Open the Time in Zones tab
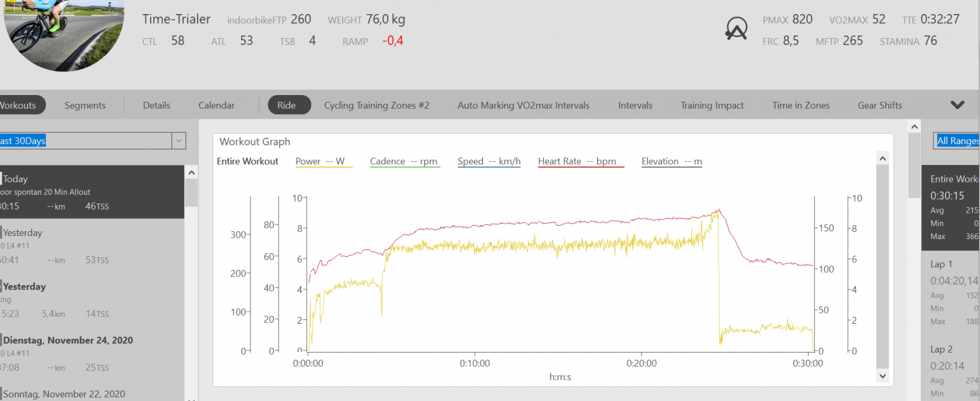The image size is (980, 401). point(801,105)
